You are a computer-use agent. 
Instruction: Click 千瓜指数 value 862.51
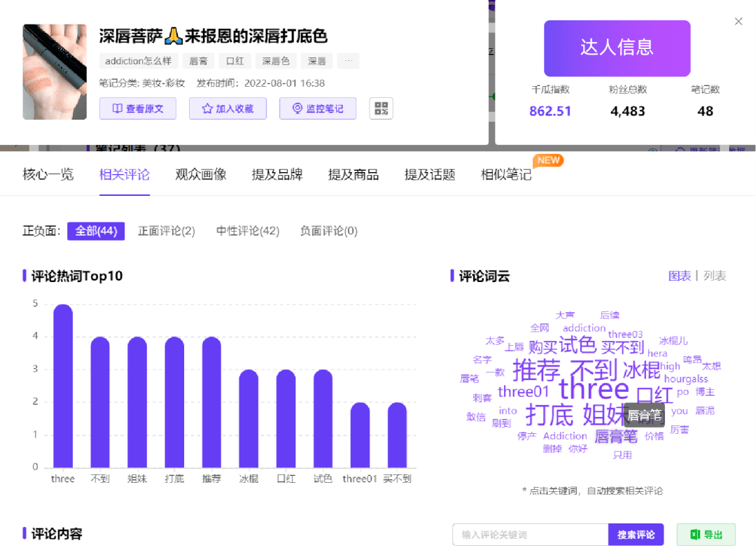550,111
